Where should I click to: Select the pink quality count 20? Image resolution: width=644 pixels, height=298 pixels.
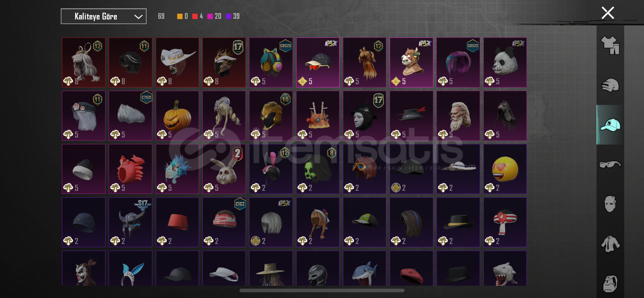pyautogui.click(x=218, y=16)
